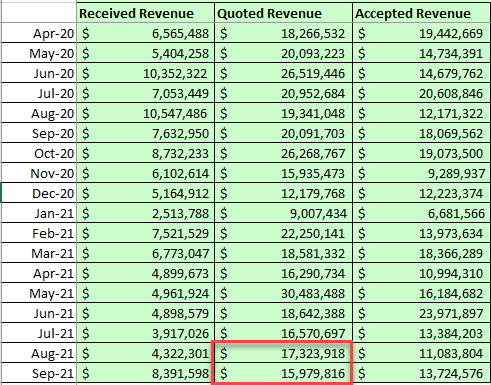Screen dimensions: 491x385
Task: Select received revenue value 6,565,488
Action: coord(145,33)
